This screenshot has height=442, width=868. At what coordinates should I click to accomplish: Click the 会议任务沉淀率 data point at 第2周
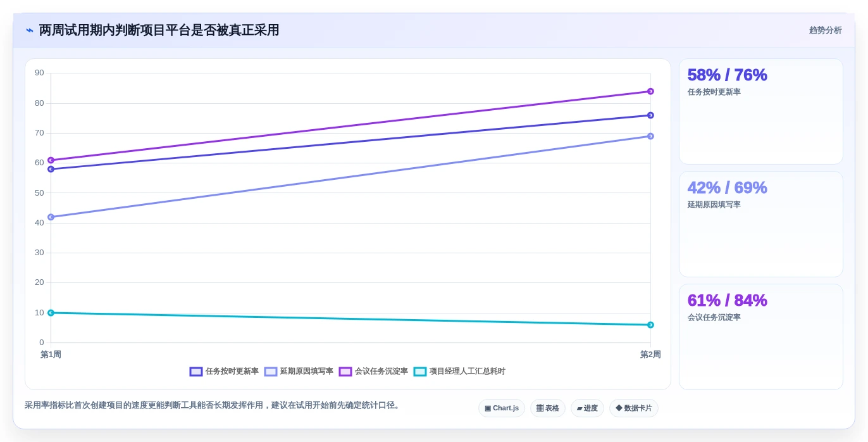pyautogui.click(x=650, y=91)
